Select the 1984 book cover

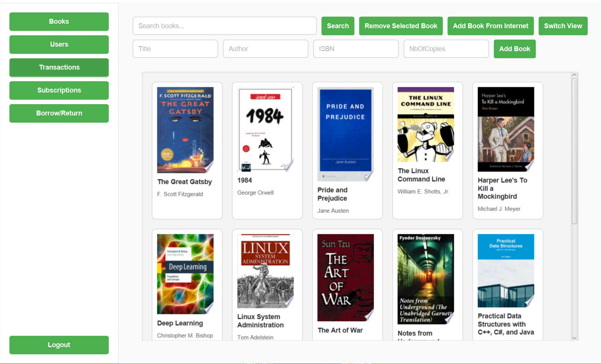[x=265, y=129]
